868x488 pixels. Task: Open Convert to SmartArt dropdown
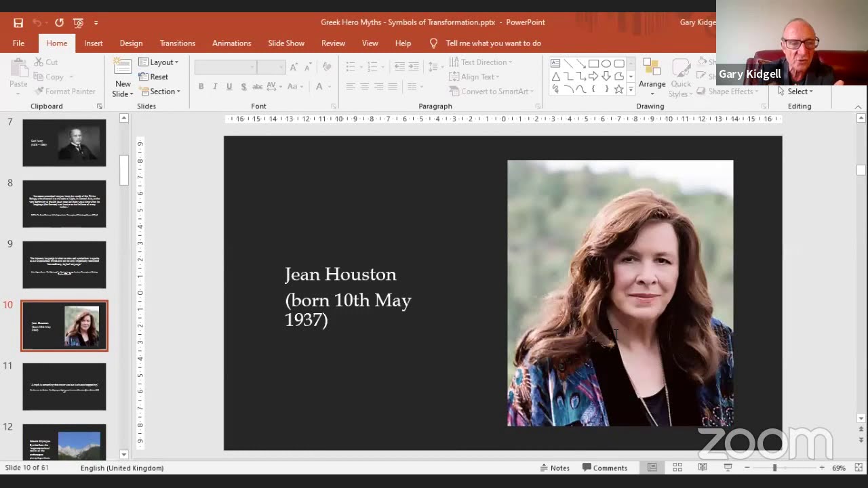tap(491, 91)
